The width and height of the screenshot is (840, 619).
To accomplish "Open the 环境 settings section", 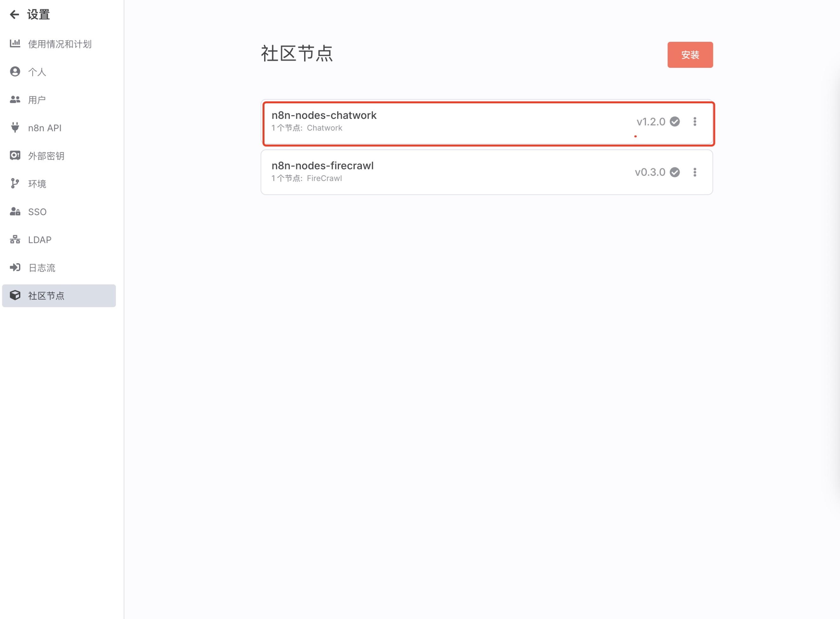I will pyautogui.click(x=37, y=183).
